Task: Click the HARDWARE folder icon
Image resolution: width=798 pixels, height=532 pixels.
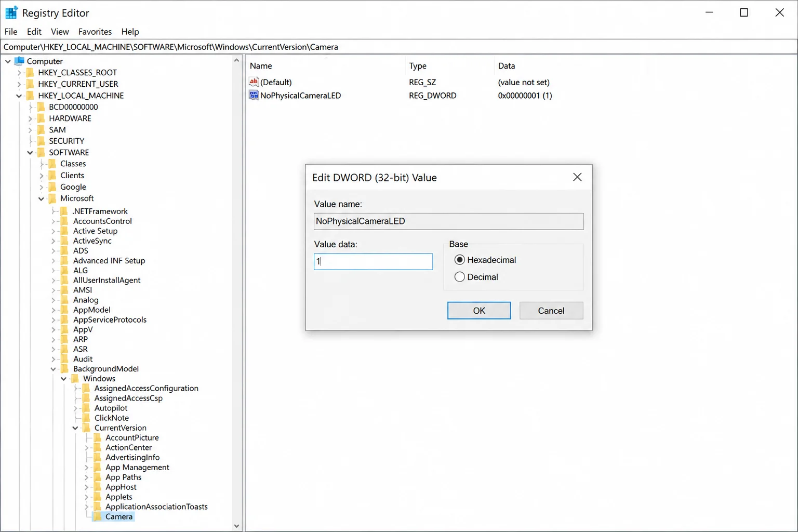Action: 42,118
